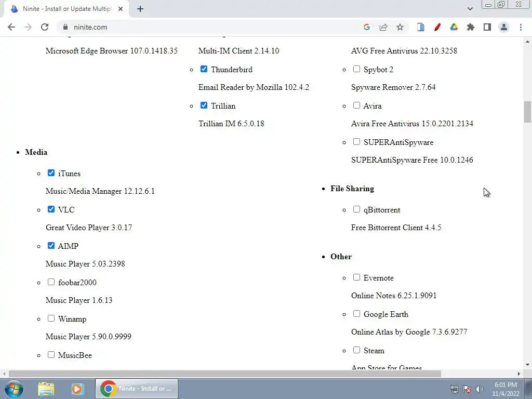Launch Windows Media Player from taskbar

(x=77, y=389)
